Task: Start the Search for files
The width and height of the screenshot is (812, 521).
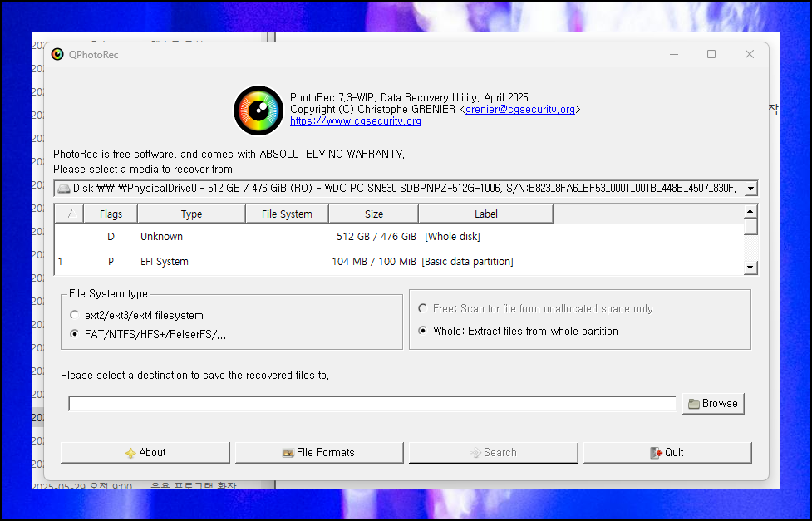Action: (x=493, y=453)
